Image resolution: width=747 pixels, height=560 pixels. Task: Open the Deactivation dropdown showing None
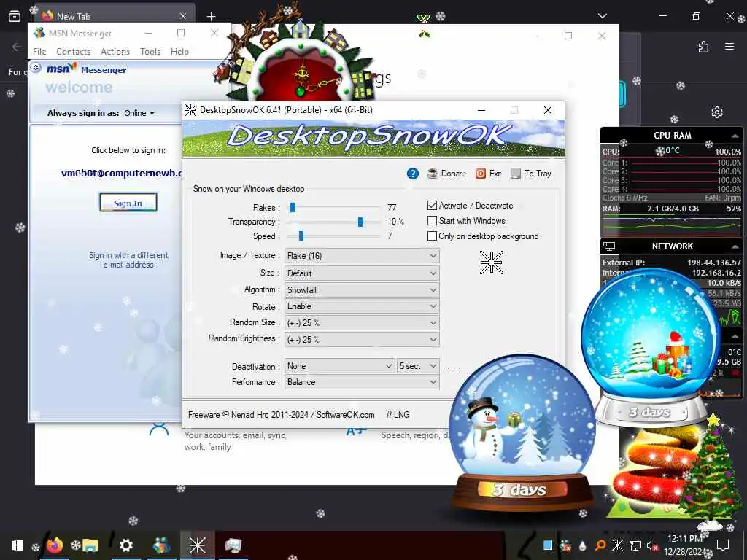click(339, 366)
